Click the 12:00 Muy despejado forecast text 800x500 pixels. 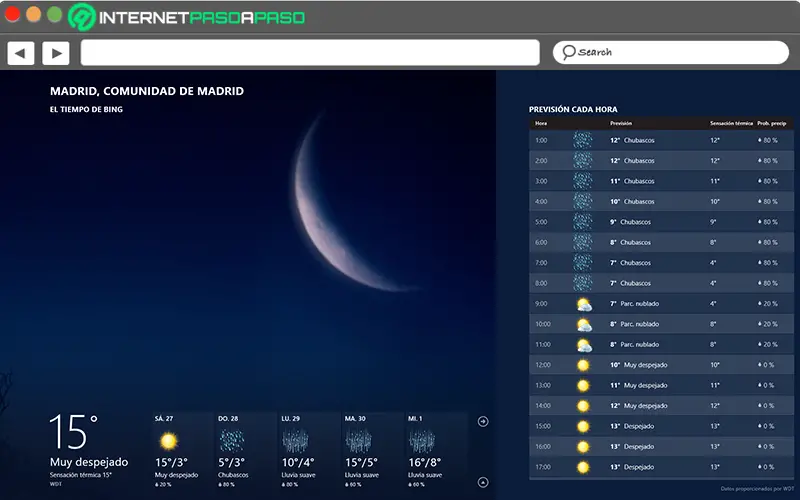click(x=639, y=365)
